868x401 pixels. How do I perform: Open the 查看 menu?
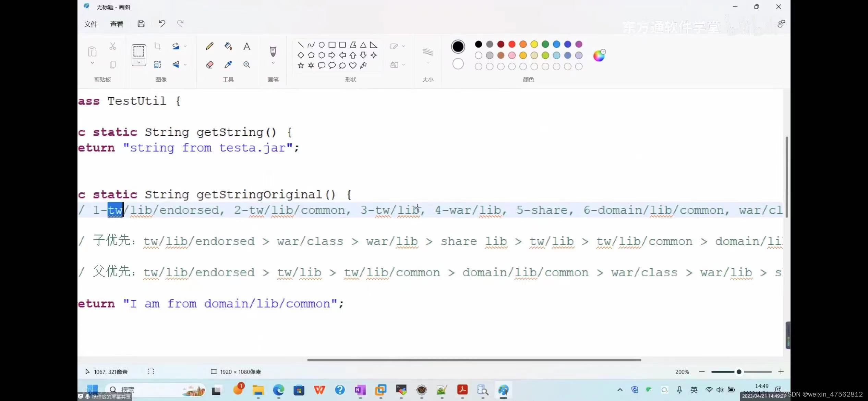pos(117,24)
